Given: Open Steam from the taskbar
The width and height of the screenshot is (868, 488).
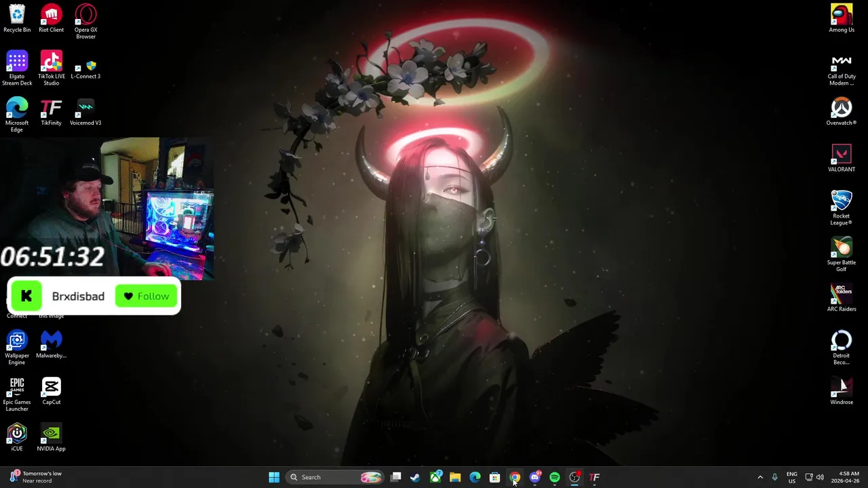Looking at the screenshot, I should [x=416, y=477].
